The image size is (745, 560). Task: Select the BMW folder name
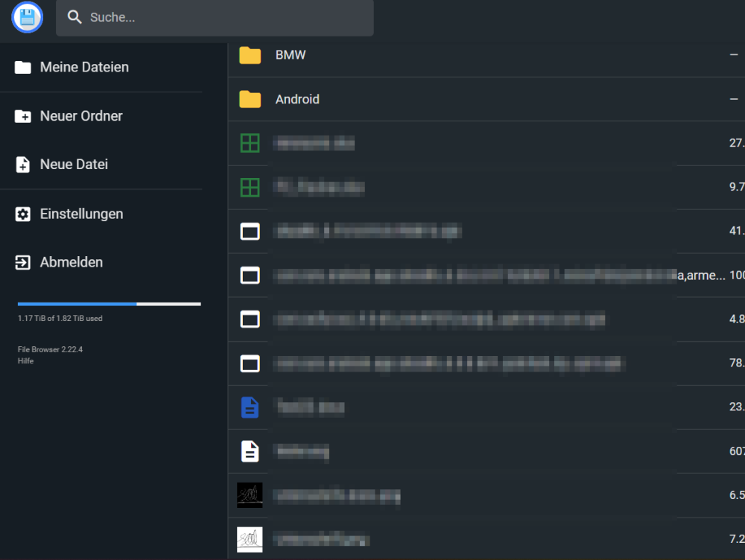pos(291,55)
